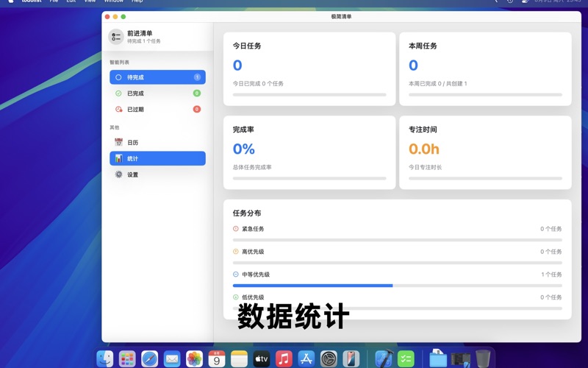Click the red 紧急任务 priority icon
The image size is (588, 368).
coord(235,229)
